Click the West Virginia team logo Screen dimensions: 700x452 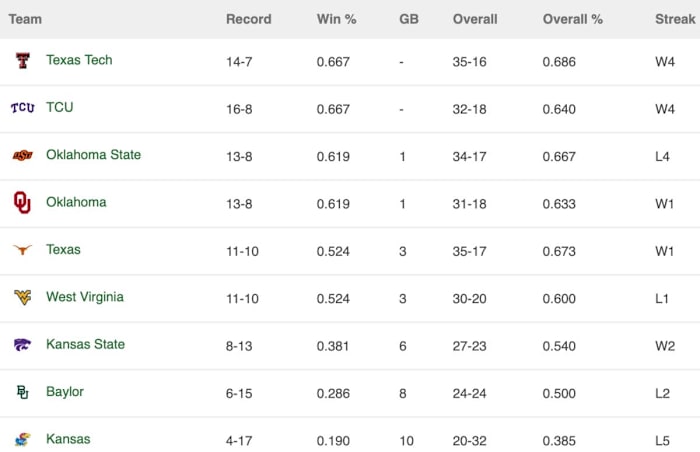coord(22,297)
